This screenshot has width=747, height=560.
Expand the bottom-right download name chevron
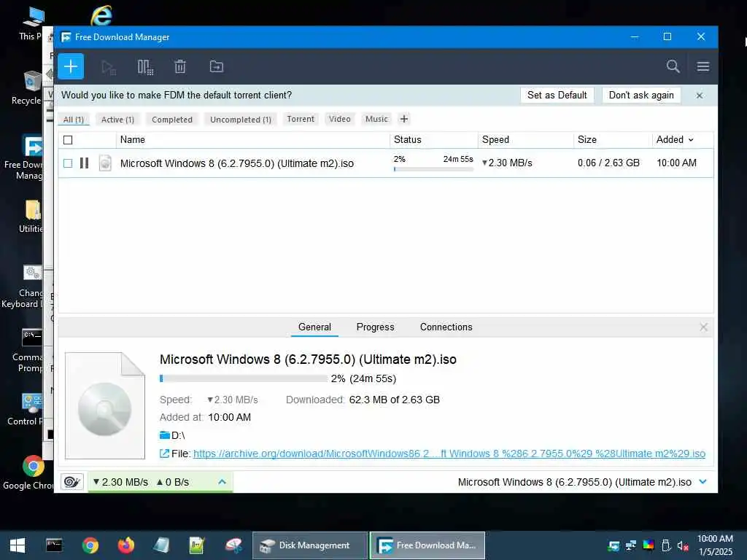[703, 482]
